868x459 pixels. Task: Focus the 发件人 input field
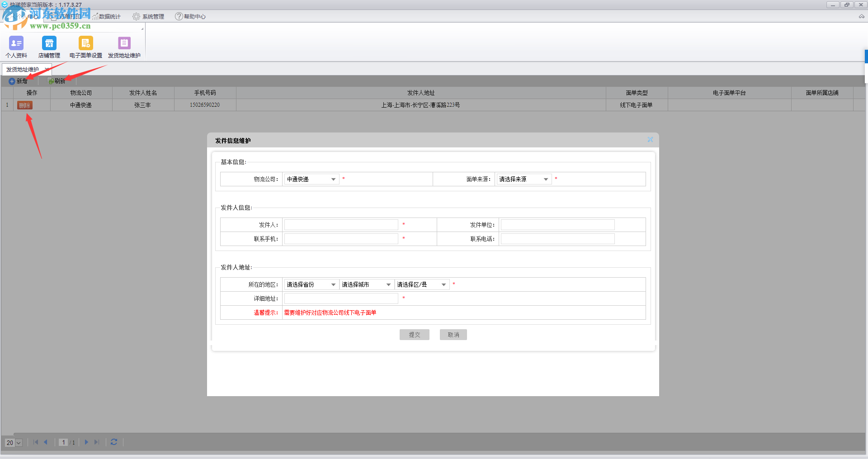tap(341, 225)
